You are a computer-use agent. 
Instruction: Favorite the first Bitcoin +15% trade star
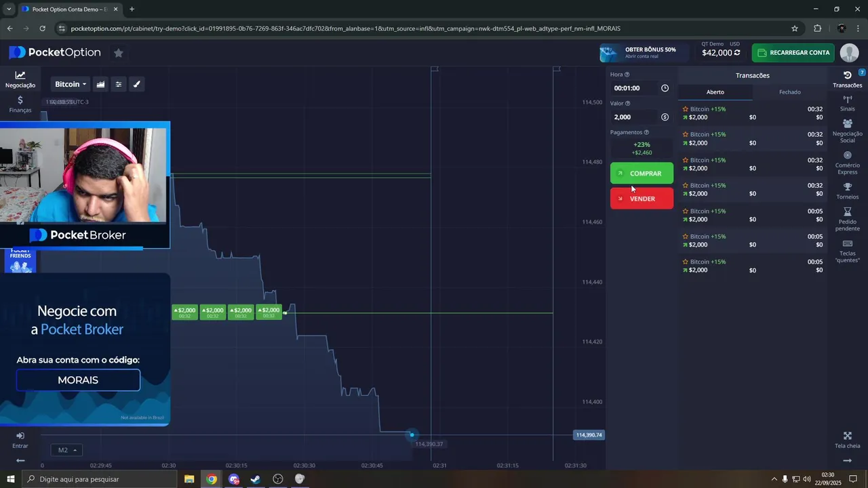686,109
